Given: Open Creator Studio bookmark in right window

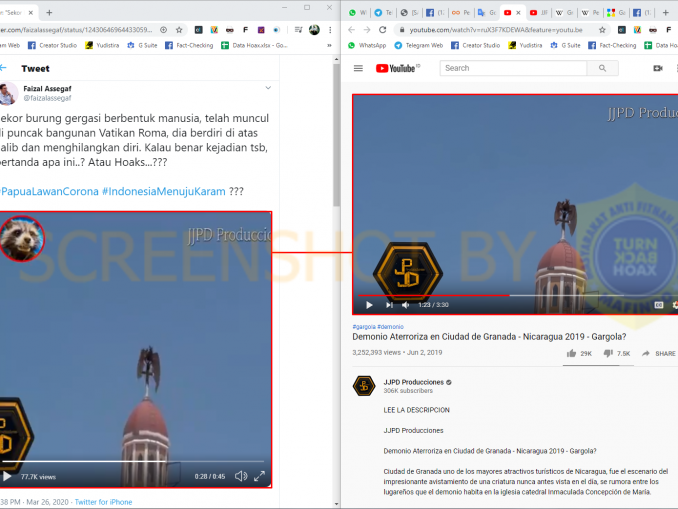Looking at the screenshot, I should (x=476, y=45).
